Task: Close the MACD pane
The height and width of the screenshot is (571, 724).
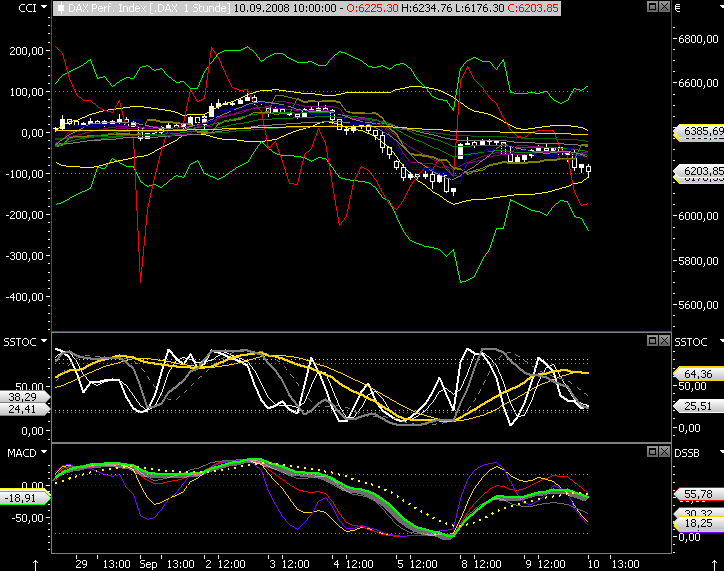Action: click(x=664, y=451)
